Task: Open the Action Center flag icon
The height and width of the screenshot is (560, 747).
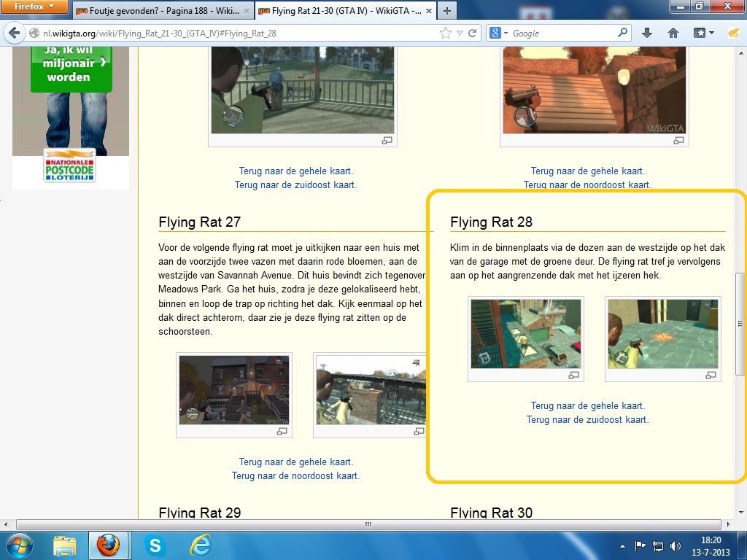Action: tap(640, 546)
